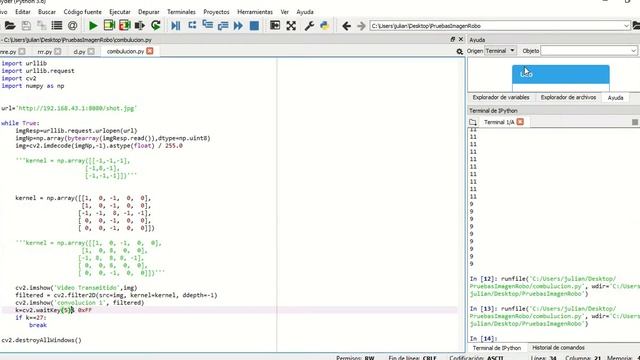This screenshot has width=640, height=360.
Task: Open the Herramientas menu
Action: [x=255, y=12]
